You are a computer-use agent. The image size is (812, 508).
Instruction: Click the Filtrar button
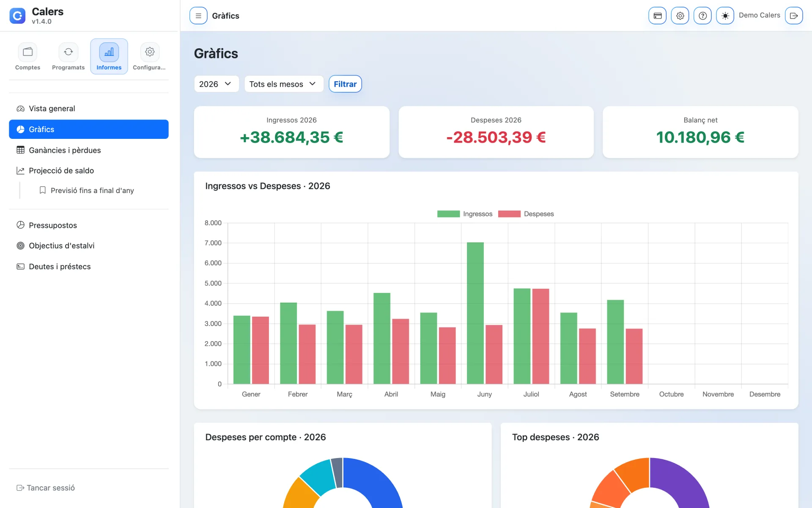(x=345, y=84)
